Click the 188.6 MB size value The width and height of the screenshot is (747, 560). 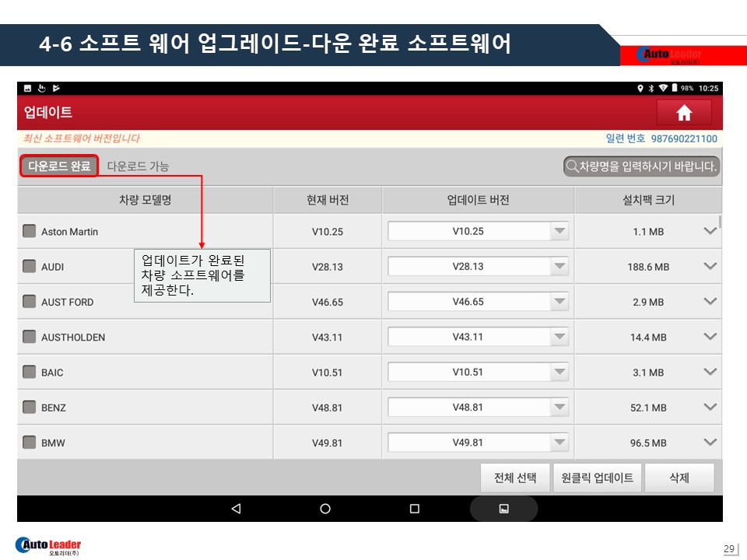coord(648,267)
